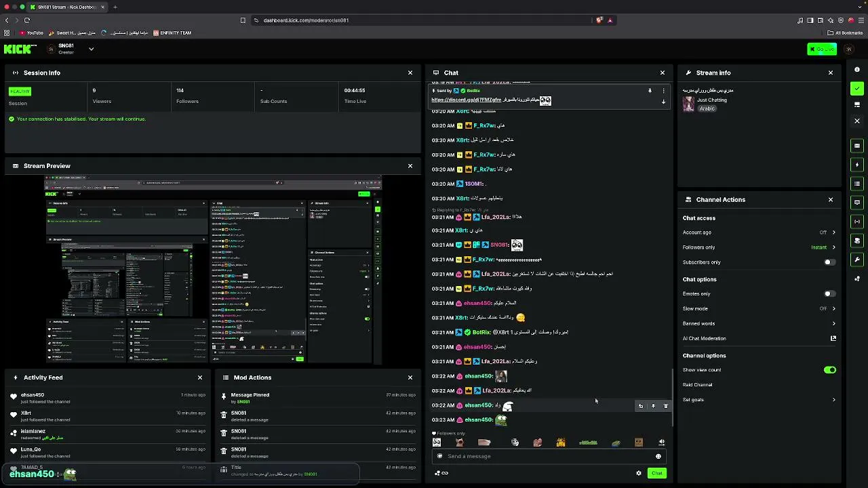Viewport: 868px width, 488px height.
Task: Click All Bookmarks folder
Action: tap(845, 33)
